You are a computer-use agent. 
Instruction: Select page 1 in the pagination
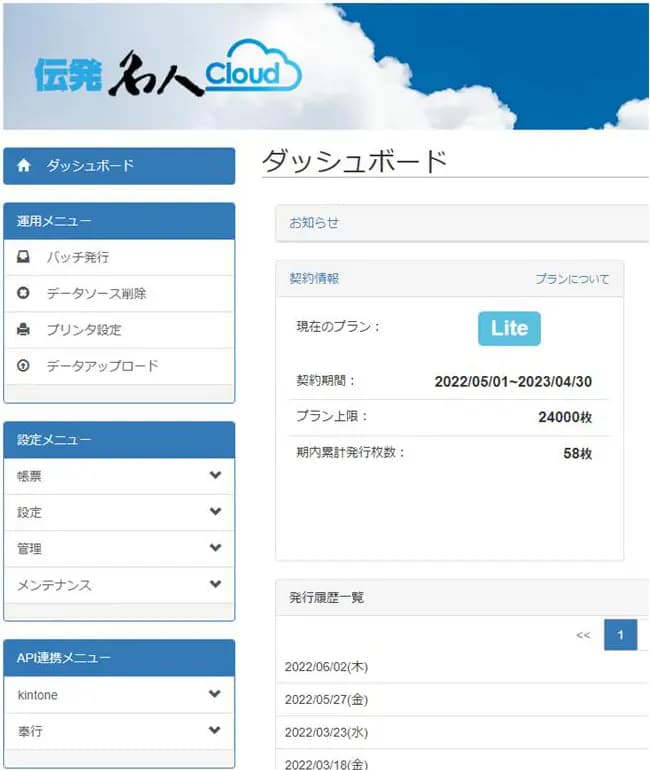[x=621, y=635]
